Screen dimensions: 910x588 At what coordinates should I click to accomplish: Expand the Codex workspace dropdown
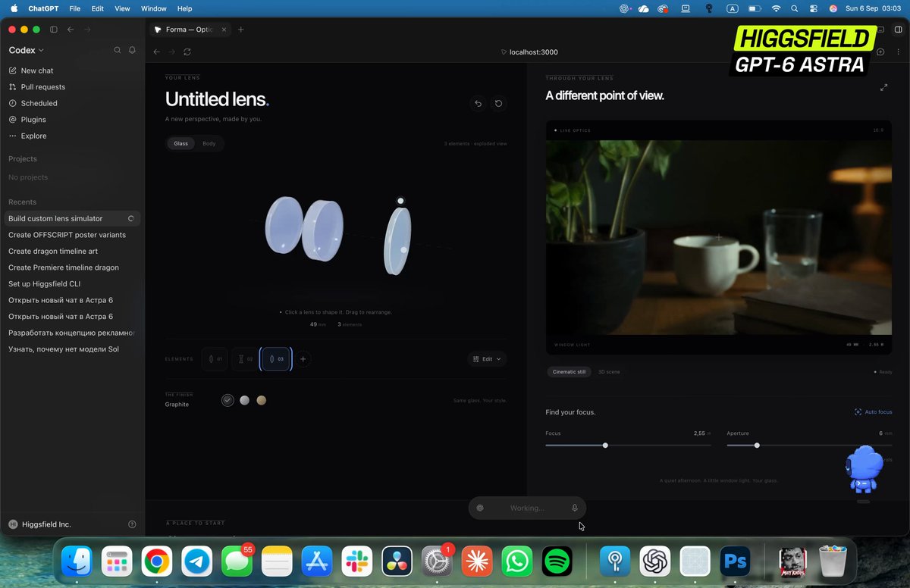(27, 50)
